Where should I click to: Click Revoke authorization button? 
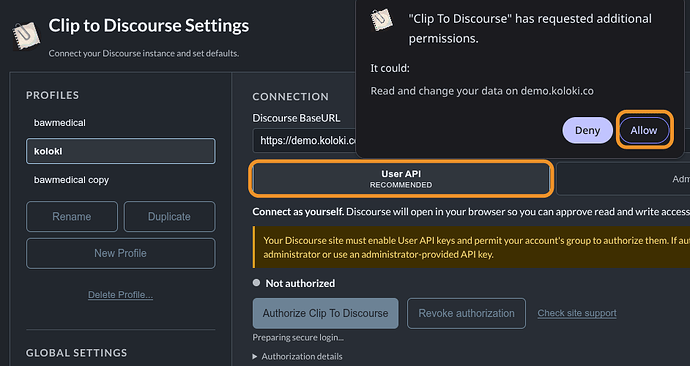[x=466, y=313]
